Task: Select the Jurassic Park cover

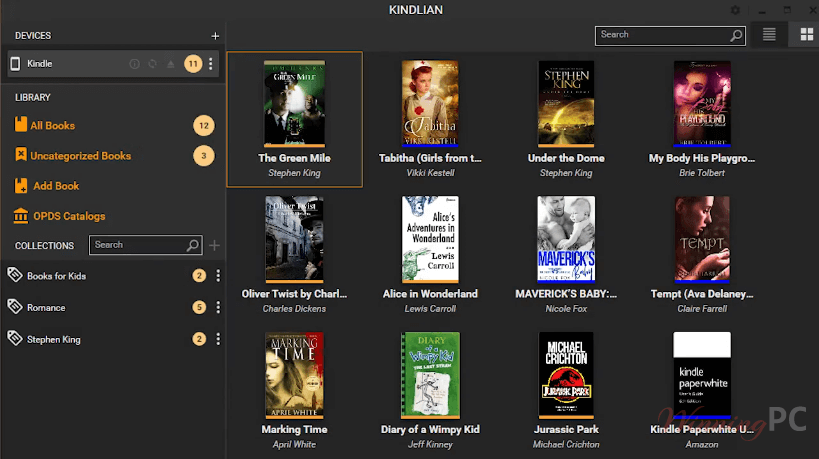Action: coord(566,375)
